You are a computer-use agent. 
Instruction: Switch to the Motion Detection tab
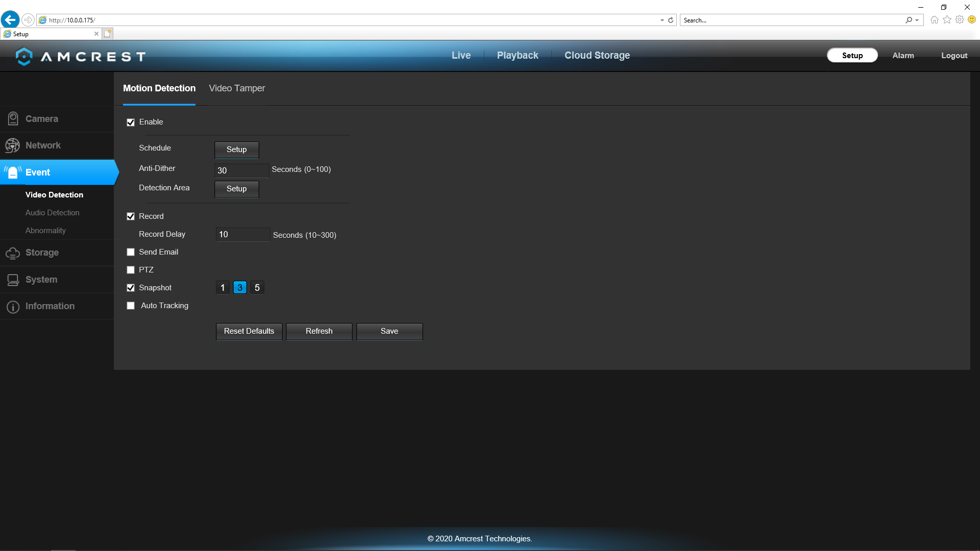[159, 88]
